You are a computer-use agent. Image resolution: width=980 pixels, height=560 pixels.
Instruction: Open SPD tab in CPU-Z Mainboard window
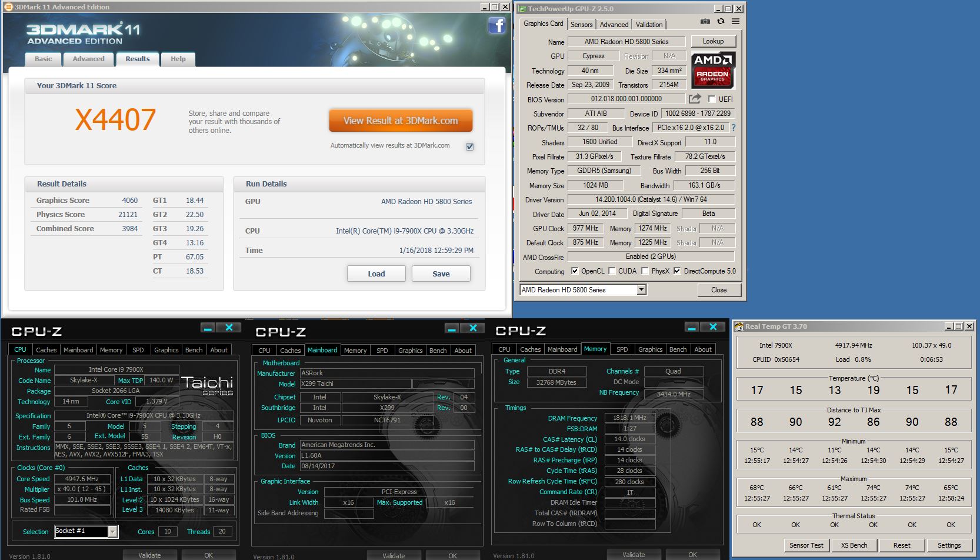click(382, 350)
